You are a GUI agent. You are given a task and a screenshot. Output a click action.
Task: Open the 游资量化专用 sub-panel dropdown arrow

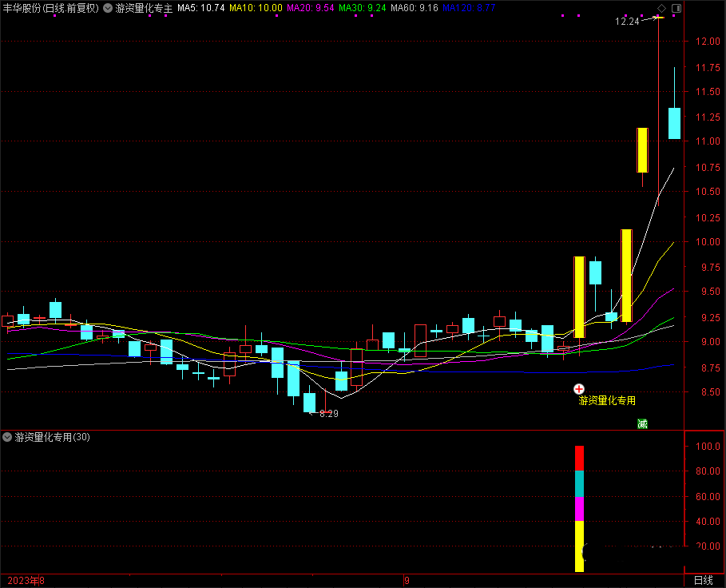click(8, 437)
